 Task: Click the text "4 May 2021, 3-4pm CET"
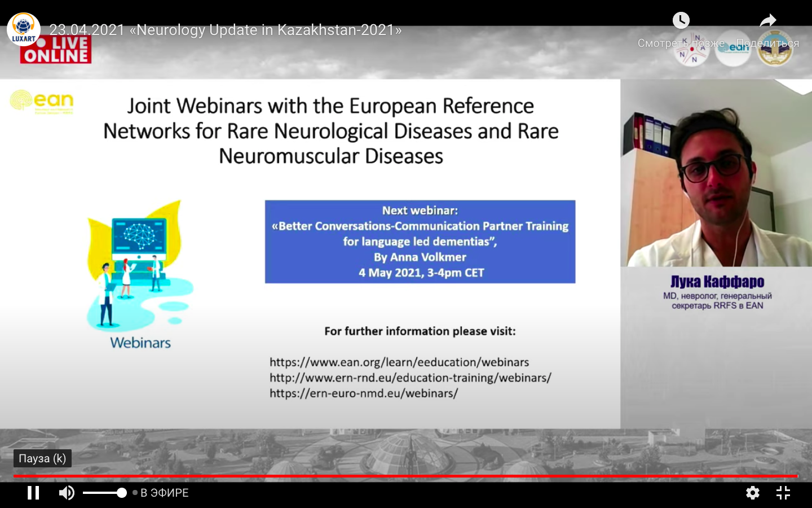coord(421,273)
